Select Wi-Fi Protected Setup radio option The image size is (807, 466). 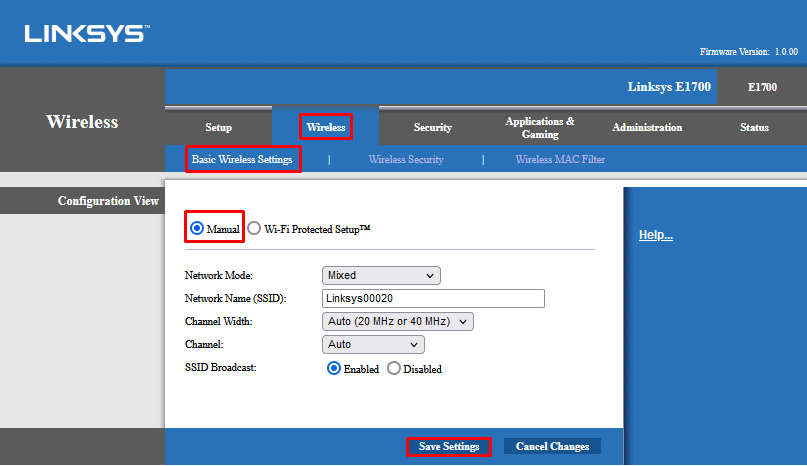[255, 228]
